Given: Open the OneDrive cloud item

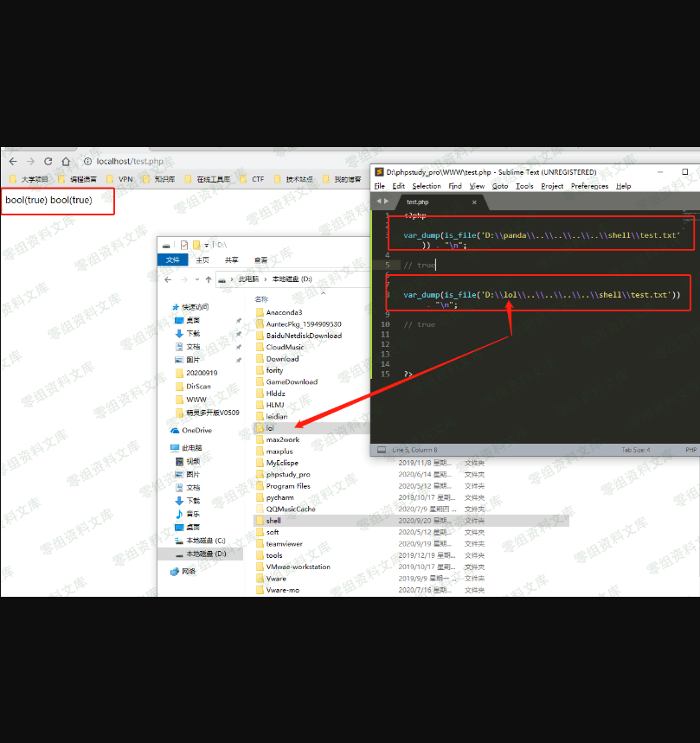Looking at the screenshot, I should pyautogui.click(x=196, y=430).
